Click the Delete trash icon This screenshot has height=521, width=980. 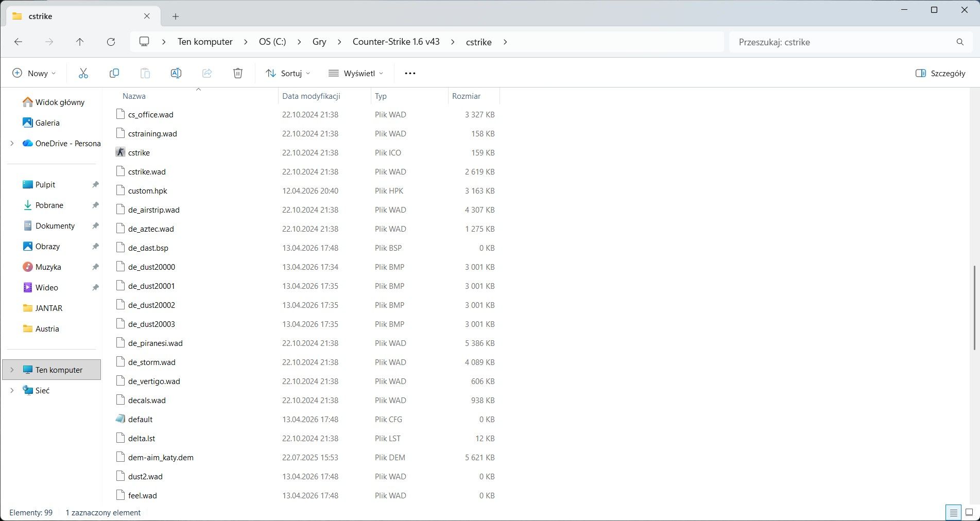(237, 73)
